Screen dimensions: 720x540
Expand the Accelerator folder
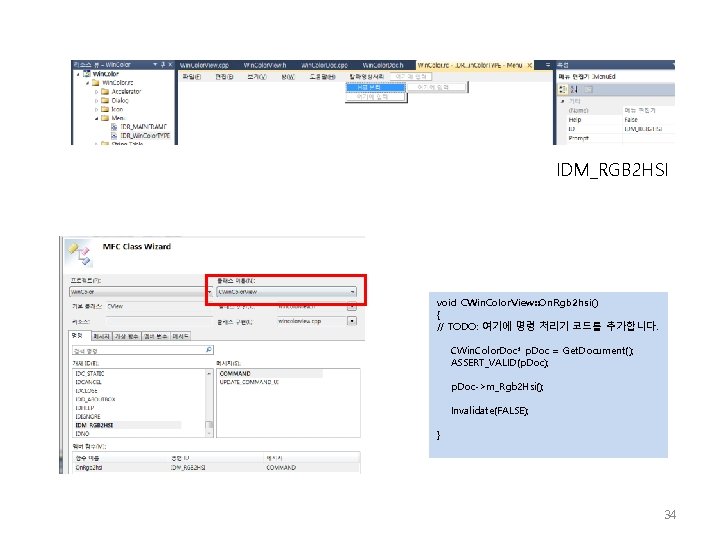click(x=96, y=92)
